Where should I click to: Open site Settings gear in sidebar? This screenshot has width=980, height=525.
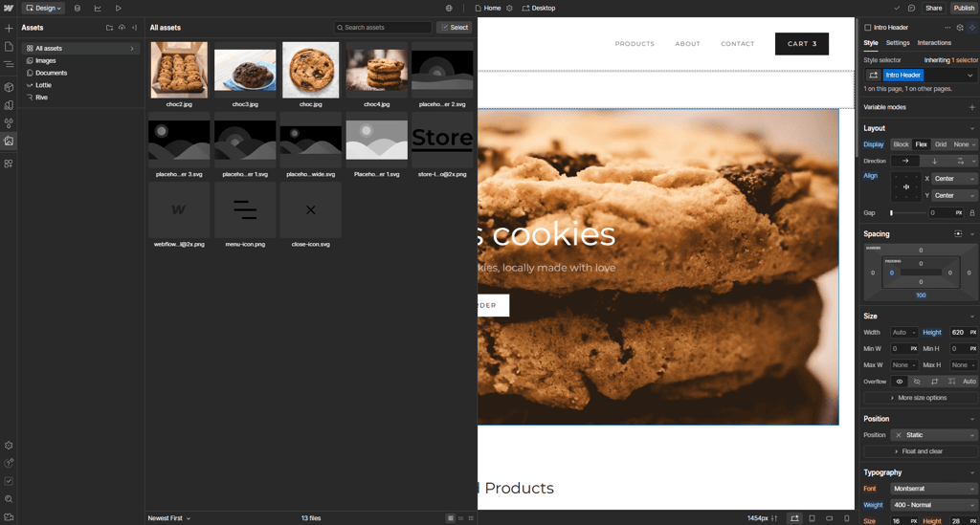pyautogui.click(x=9, y=446)
